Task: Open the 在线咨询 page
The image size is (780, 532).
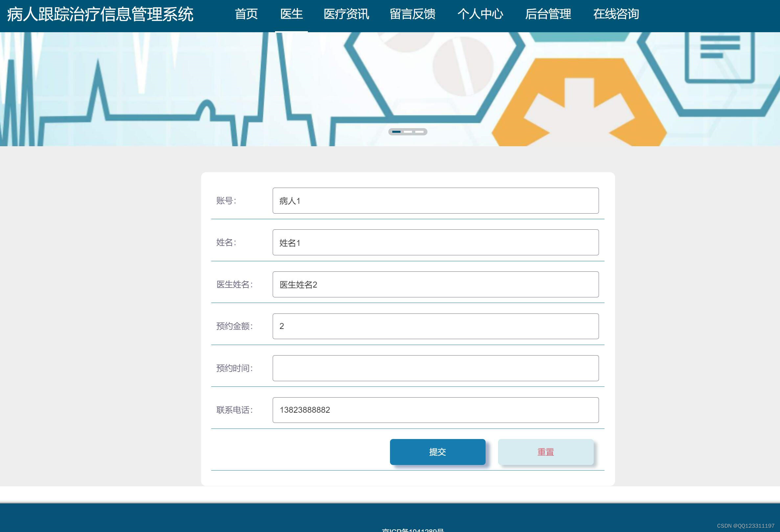Action: (616, 14)
